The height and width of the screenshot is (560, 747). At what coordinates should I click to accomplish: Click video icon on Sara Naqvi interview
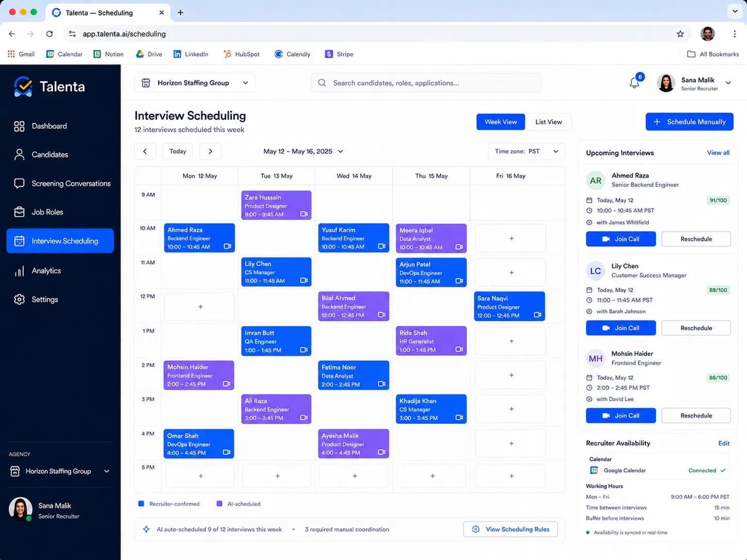coord(537,315)
